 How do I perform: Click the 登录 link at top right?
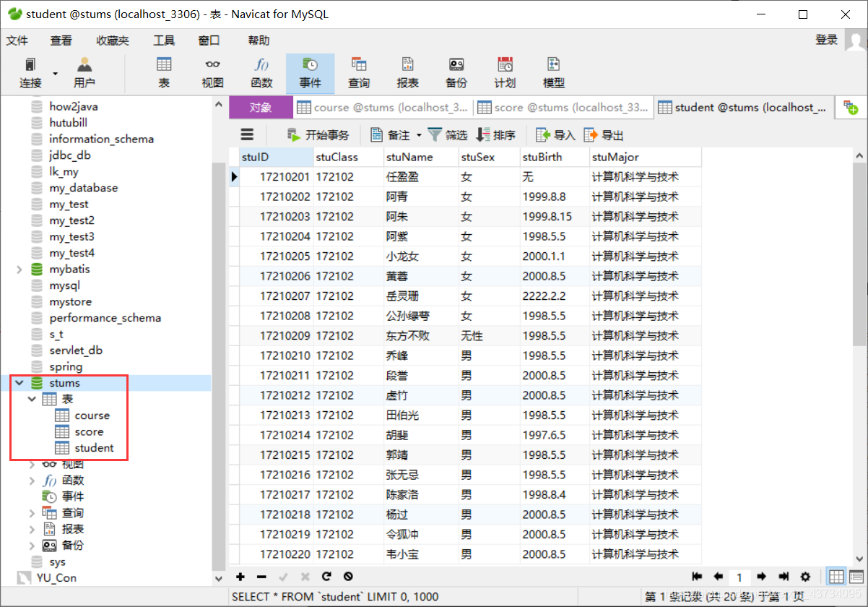[826, 40]
